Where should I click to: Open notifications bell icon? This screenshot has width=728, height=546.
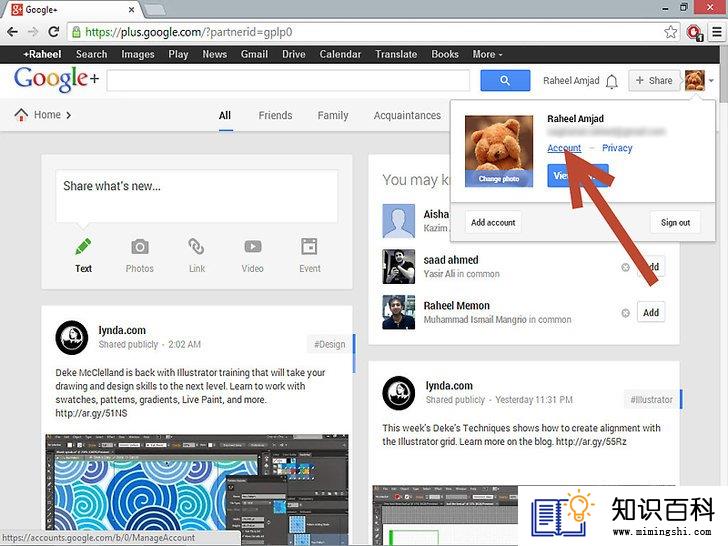pos(612,81)
